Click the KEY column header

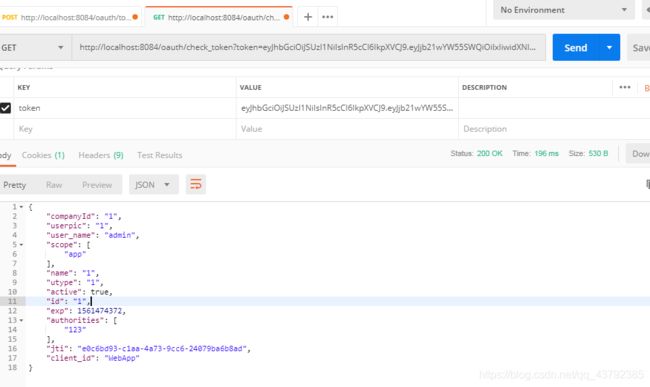[x=24, y=87]
